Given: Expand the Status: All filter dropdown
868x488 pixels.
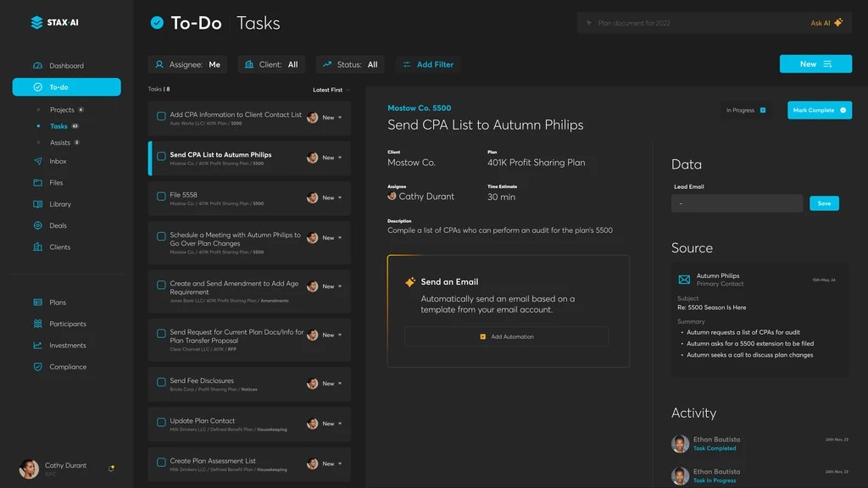Looking at the screenshot, I should click(x=350, y=64).
